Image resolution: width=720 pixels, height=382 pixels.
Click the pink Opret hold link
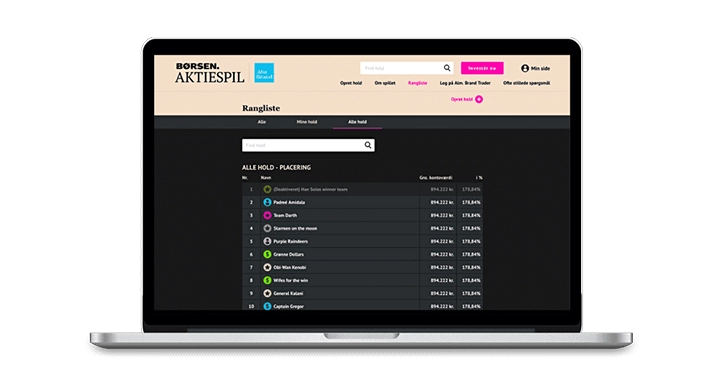click(461, 99)
